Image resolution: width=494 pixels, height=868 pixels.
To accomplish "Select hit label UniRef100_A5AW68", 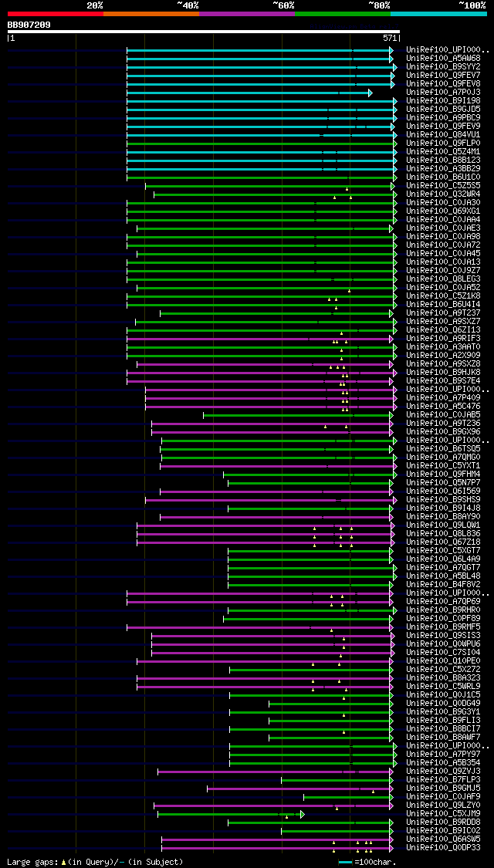I will tap(444, 58).
